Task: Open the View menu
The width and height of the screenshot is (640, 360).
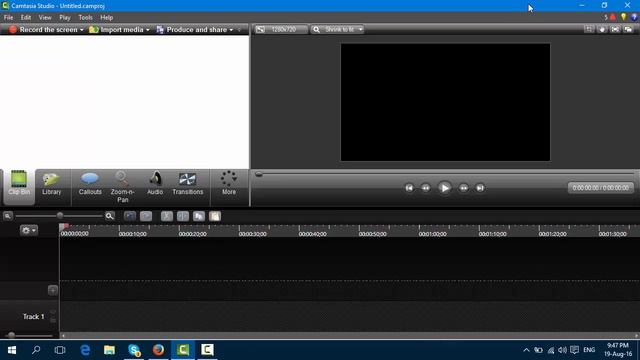Action: (x=45, y=18)
